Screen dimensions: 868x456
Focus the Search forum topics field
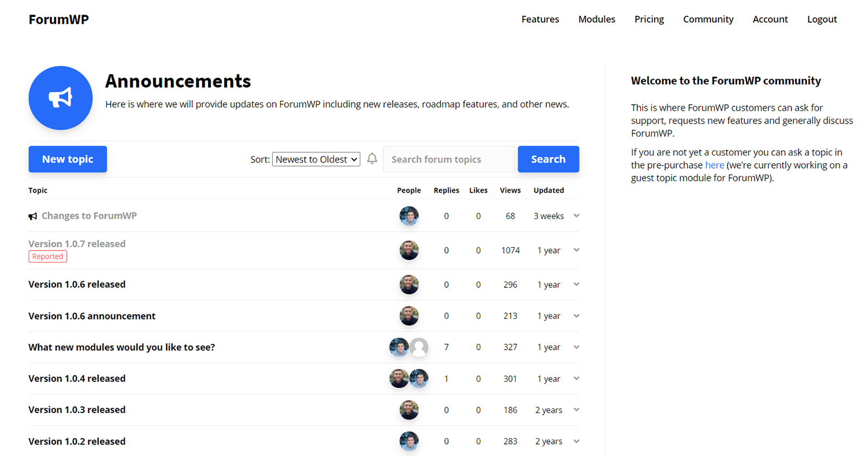click(449, 159)
